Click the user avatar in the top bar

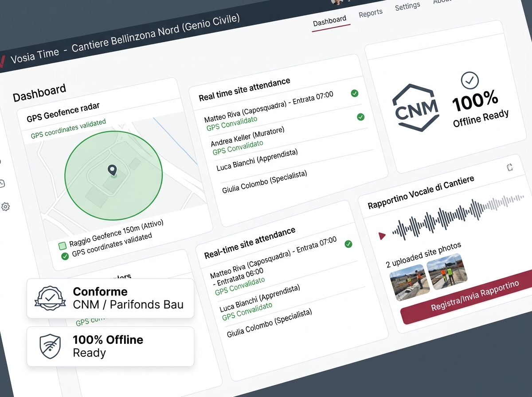click(337, 1)
